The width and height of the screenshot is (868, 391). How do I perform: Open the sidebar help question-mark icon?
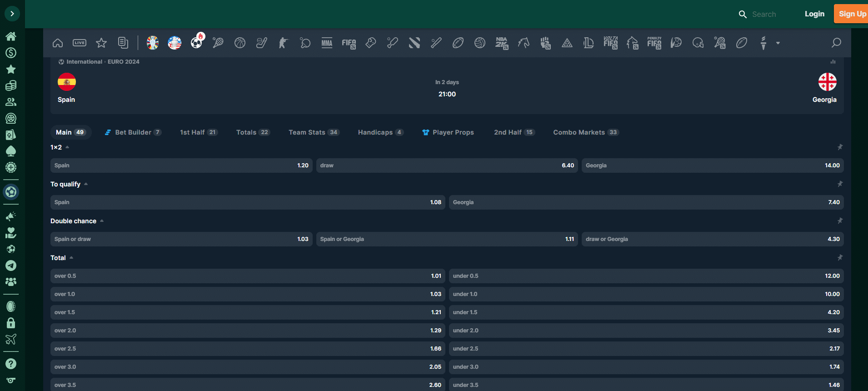[11, 364]
